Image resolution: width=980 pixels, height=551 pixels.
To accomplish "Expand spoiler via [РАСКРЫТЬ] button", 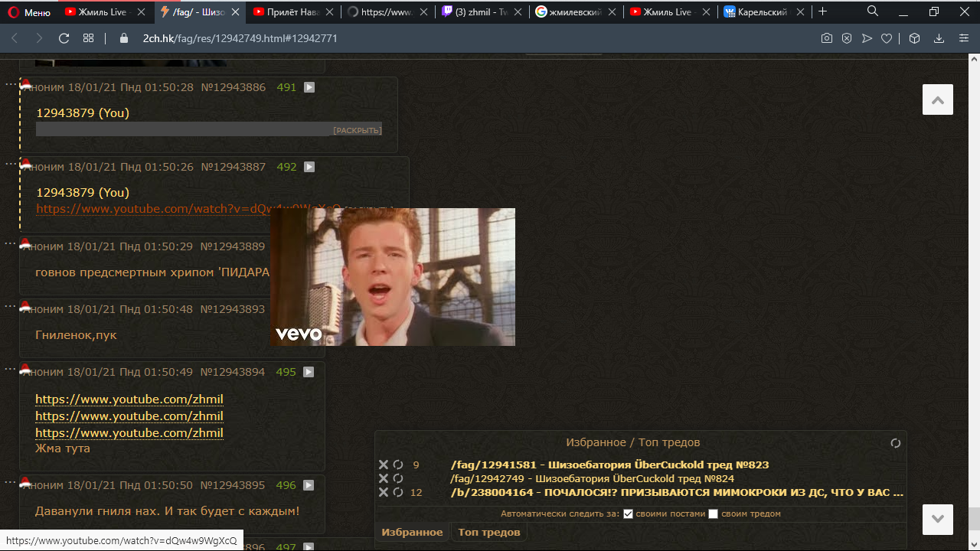I will click(x=357, y=130).
